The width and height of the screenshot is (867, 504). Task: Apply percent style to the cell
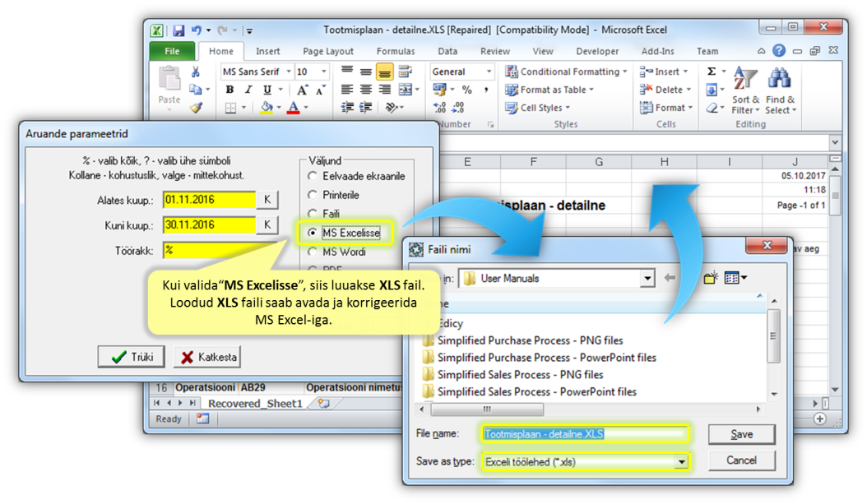466,90
